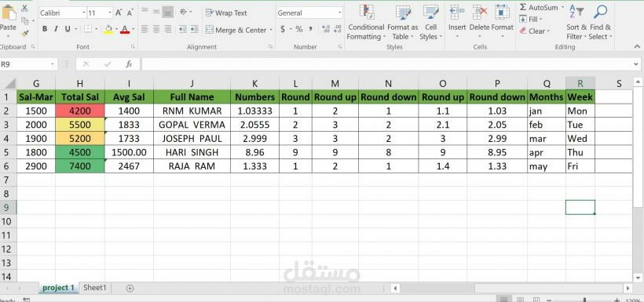Screen dimensions: 644x302
Task: Increase font size with large A icon
Action: click(x=119, y=13)
